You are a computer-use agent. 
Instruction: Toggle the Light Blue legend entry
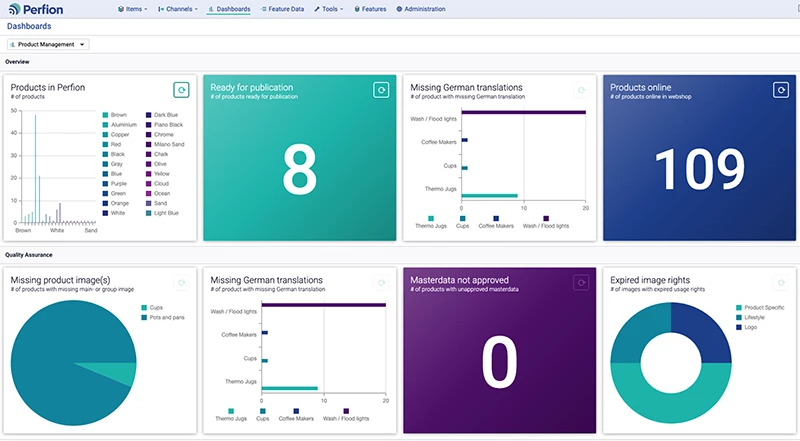(x=162, y=213)
